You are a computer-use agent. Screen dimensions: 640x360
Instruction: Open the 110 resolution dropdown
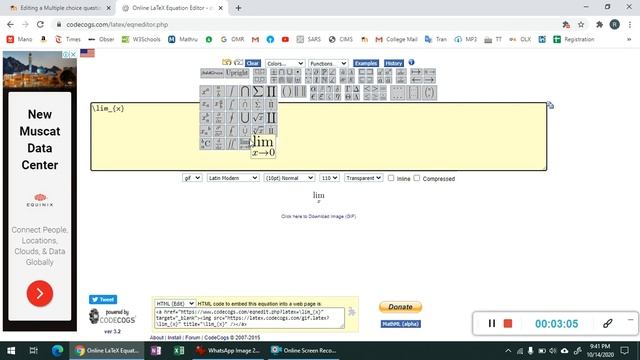coord(329,178)
